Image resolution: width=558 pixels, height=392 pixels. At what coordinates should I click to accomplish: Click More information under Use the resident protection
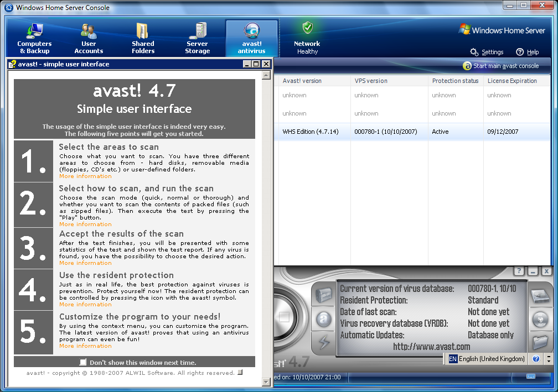(85, 305)
